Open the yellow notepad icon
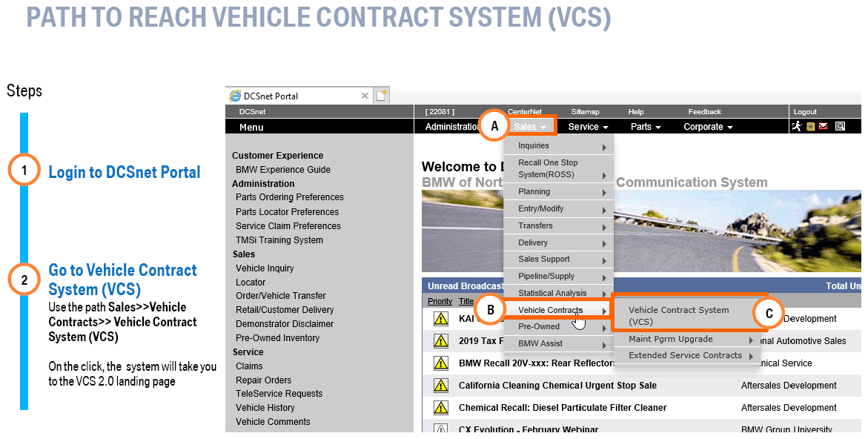The width and height of the screenshot is (868, 439). point(810,127)
